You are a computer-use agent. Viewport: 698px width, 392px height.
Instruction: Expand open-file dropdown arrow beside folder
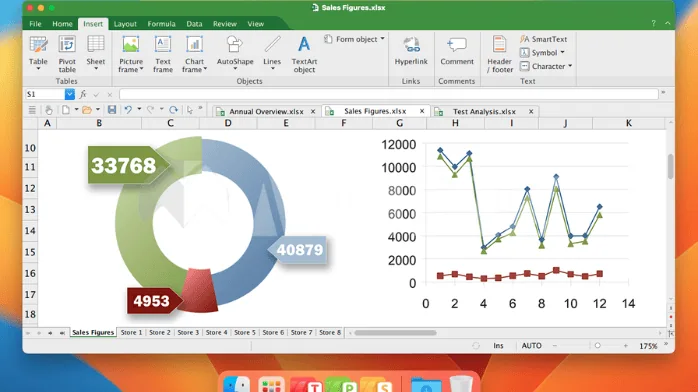coord(98,109)
